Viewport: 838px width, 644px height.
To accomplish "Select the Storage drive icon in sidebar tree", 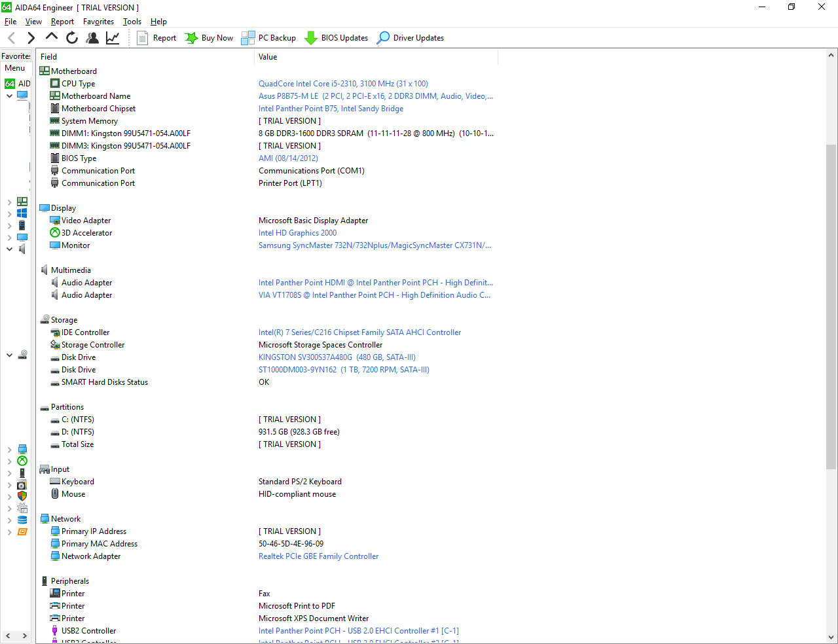I will coord(22,355).
